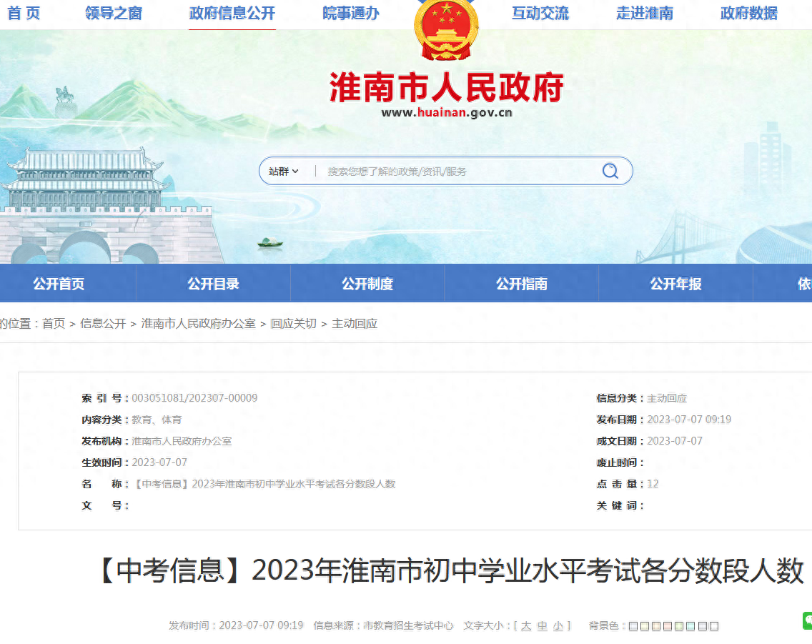Click the search magnifier icon
Image resolution: width=812 pixels, height=644 pixels.
pyautogui.click(x=610, y=171)
